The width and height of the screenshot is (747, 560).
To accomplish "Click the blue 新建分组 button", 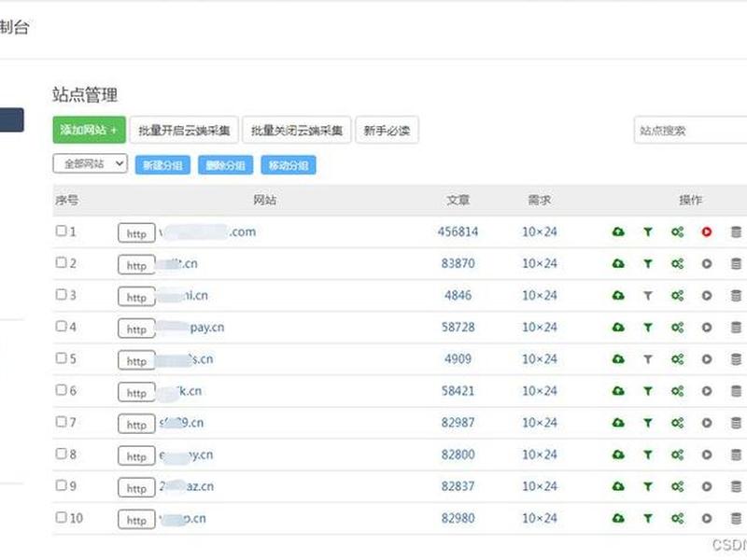I will pyautogui.click(x=162, y=165).
